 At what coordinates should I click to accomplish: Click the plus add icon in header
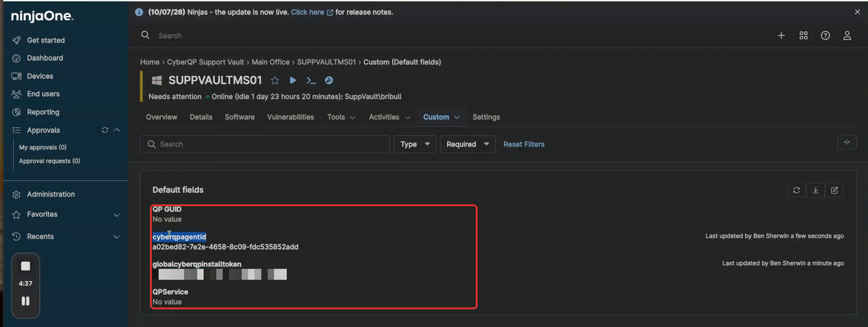(781, 35)
